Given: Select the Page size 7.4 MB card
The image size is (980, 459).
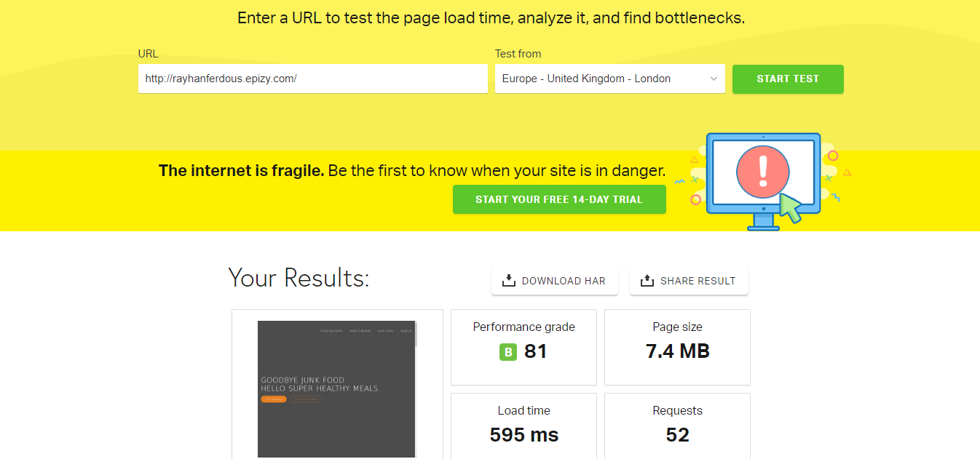Looking at the screenshot, I should click(x=677, y=346).
